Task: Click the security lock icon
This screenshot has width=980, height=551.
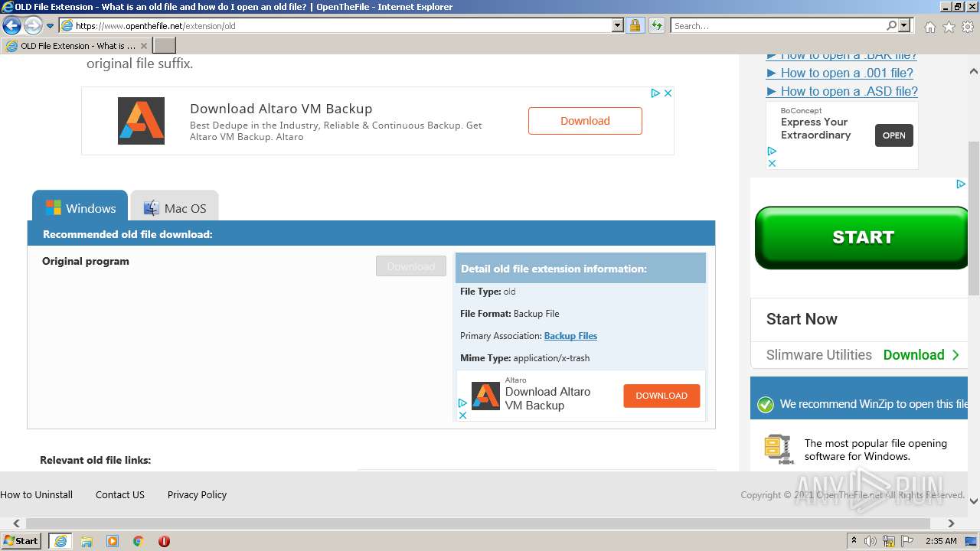Action: pos(635,26)
